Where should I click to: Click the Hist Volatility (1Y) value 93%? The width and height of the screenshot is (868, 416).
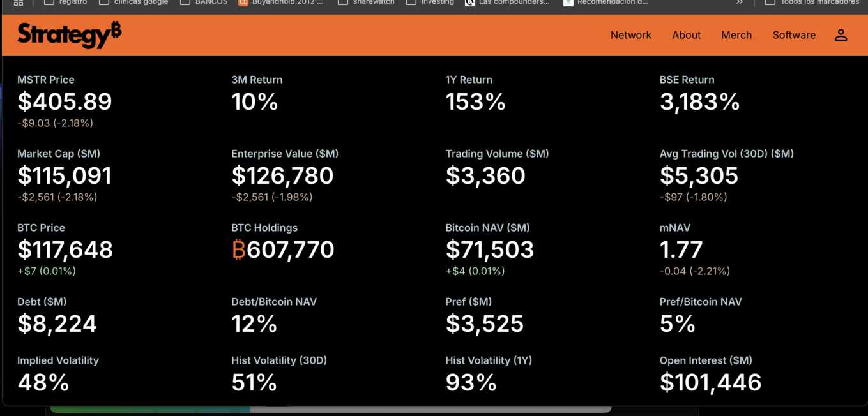pos(471,382)
